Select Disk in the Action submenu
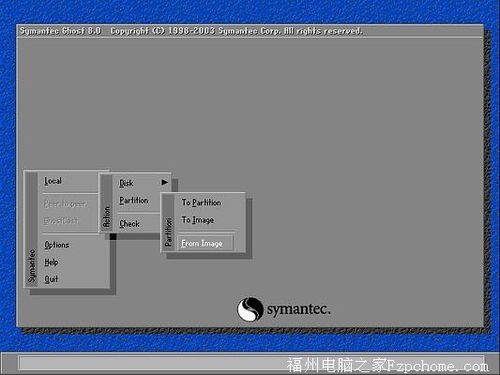500x375 pixels. pos(126,183)
